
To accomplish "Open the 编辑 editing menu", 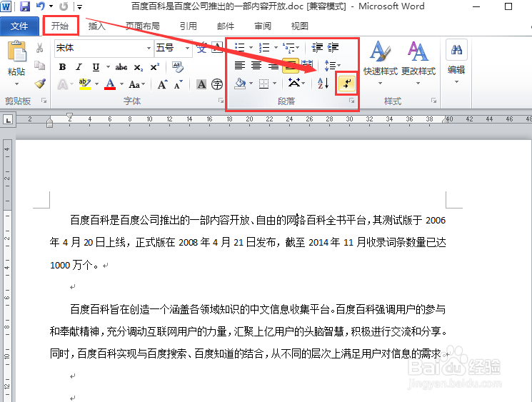I will pos(456,61).
